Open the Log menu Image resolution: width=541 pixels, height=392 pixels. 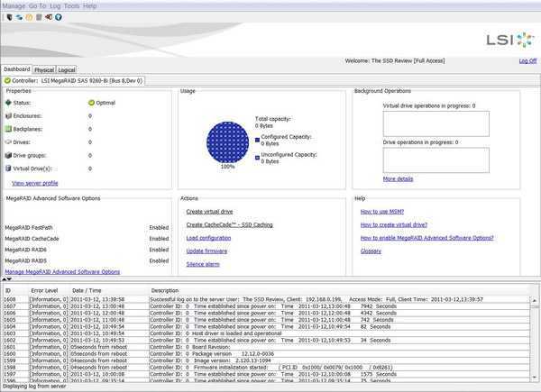click(x=55, y=6)
